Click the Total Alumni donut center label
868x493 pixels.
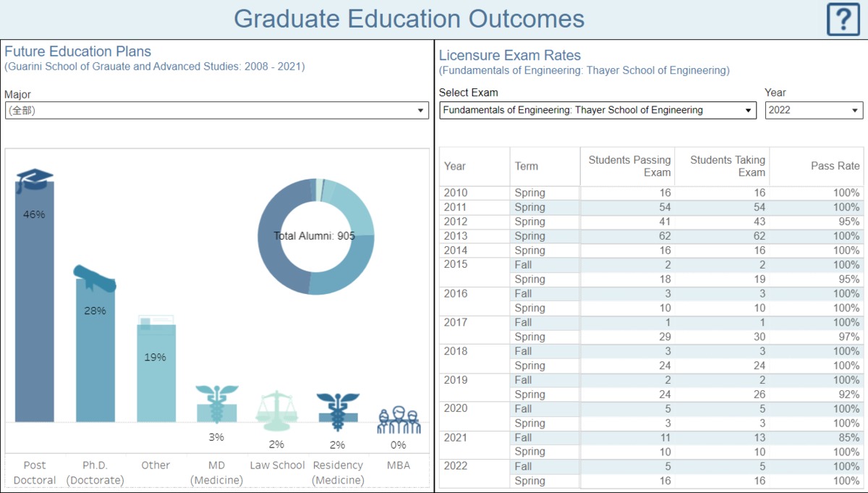click(314, 236)
